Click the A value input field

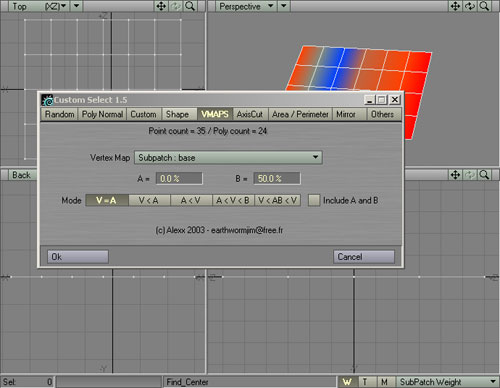(179, 178)
